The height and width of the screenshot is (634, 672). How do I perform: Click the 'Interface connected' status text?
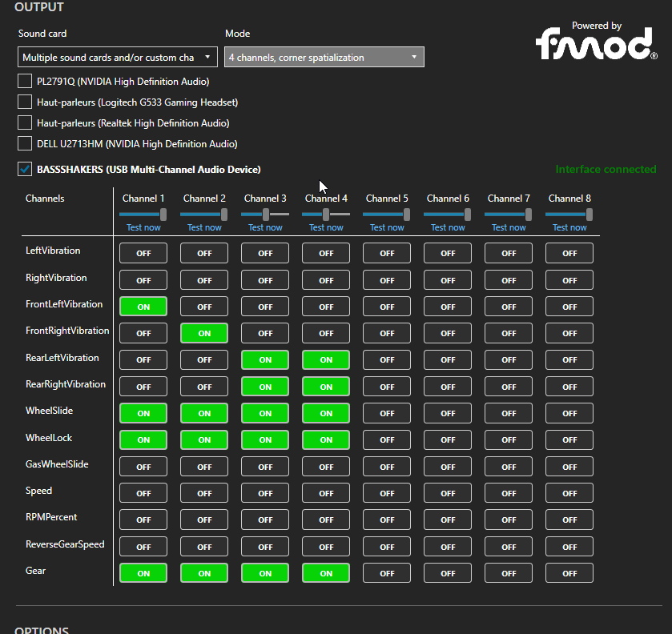coord(606,169)
